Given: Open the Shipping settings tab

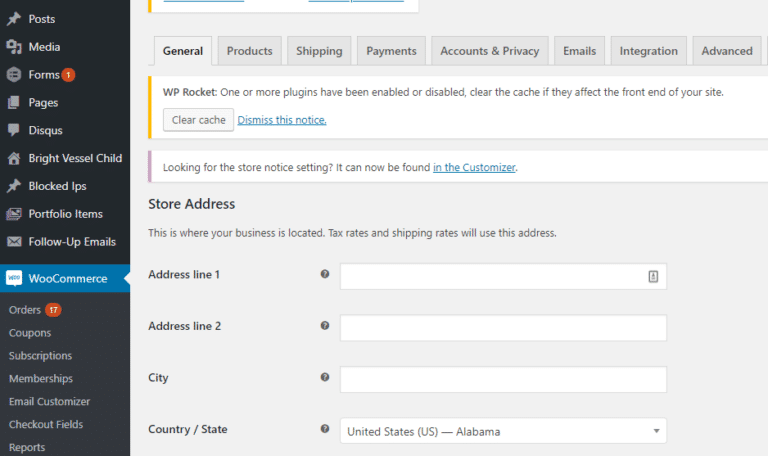Looking at the screenshot, I should [319, 51].
